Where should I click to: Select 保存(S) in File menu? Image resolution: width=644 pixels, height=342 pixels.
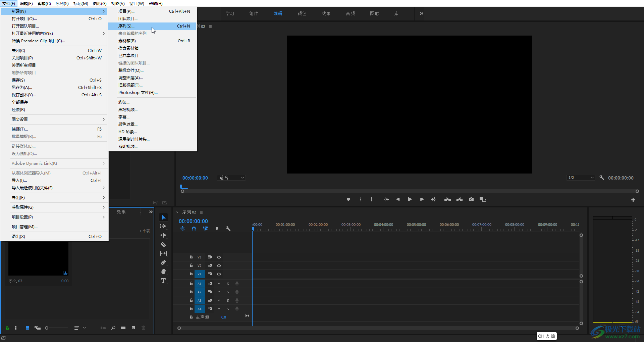tap(54, 80)
